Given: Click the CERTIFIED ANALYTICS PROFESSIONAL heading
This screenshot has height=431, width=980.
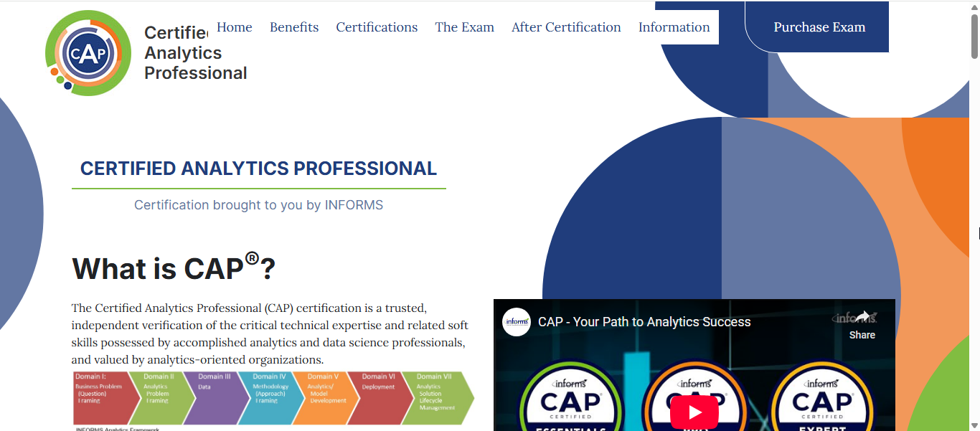Looking at the screenshot, I should pyautogui.click(x=258, y=169).
